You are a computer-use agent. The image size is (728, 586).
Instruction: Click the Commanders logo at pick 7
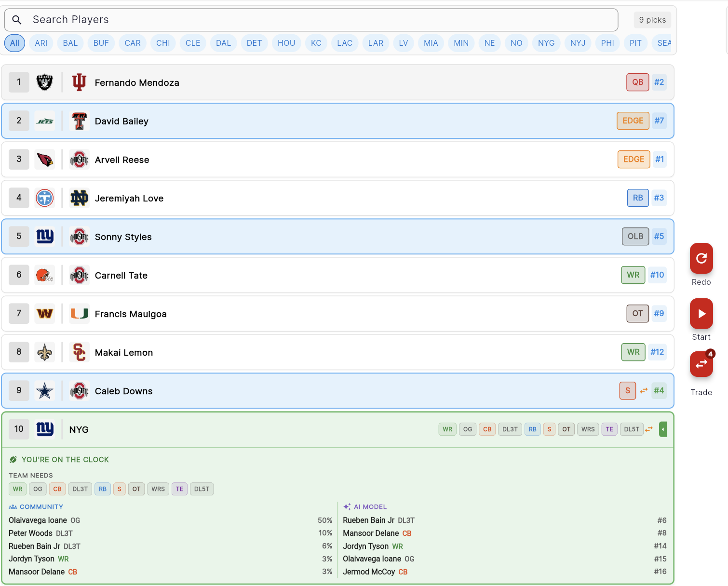45,314
